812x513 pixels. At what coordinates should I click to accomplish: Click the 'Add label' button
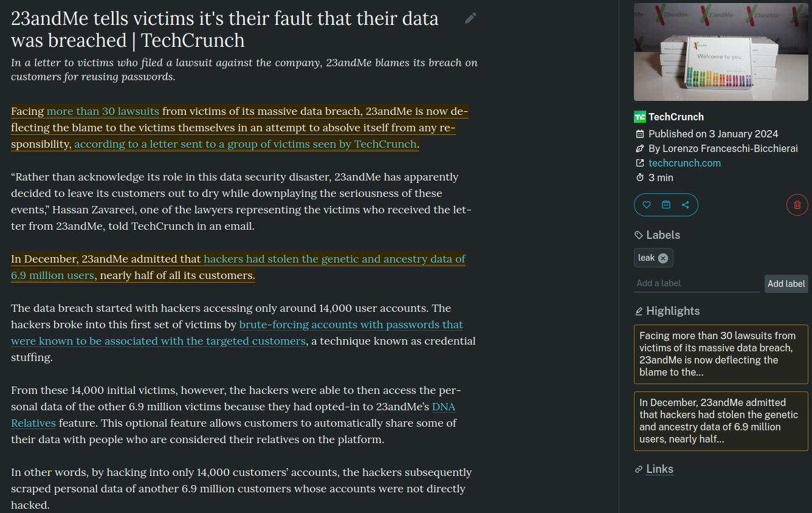click(786, 284)
